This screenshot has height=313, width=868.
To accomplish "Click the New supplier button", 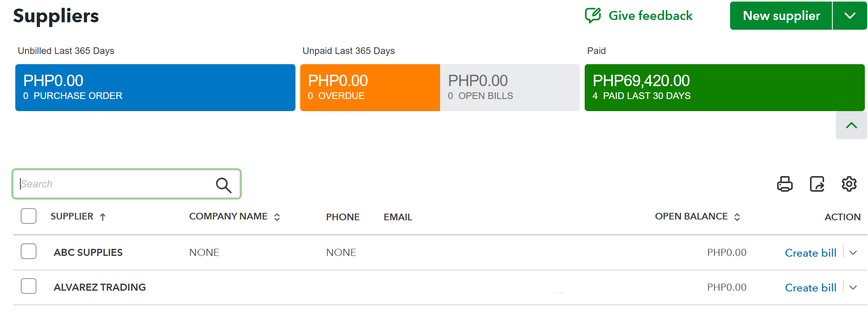I will click(x=781, y=16).
